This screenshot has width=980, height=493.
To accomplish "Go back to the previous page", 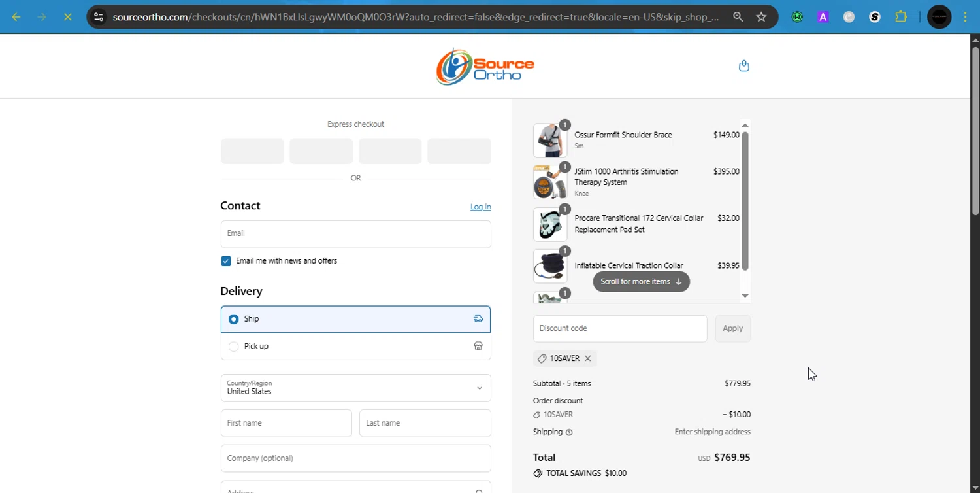I will point(16,17).
